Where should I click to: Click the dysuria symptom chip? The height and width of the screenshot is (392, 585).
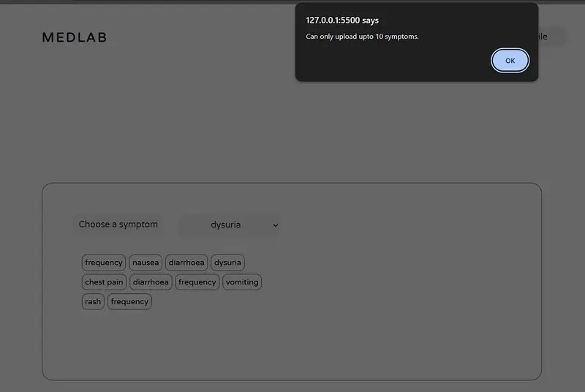[227, 263]
